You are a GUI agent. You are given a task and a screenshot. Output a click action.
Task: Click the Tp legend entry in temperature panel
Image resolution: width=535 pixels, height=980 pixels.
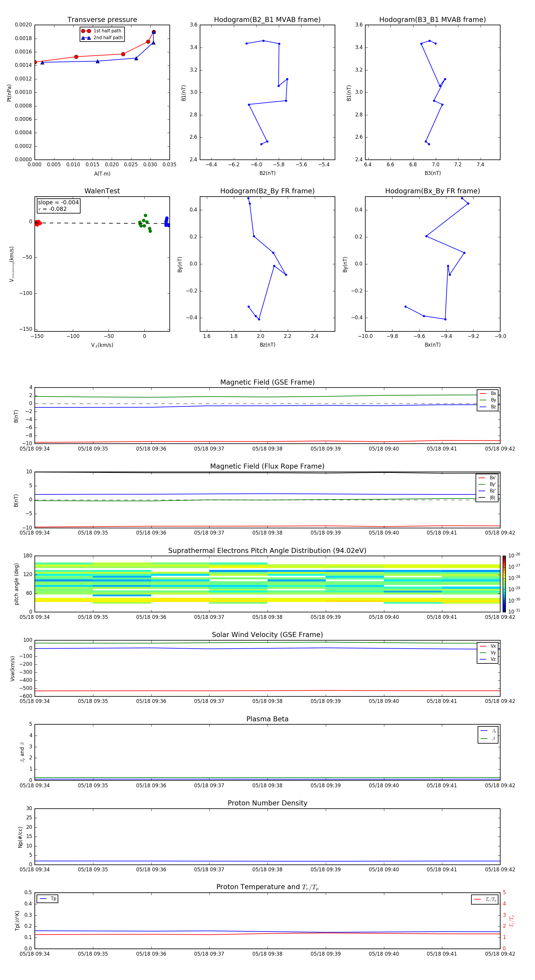click(48, 899)
